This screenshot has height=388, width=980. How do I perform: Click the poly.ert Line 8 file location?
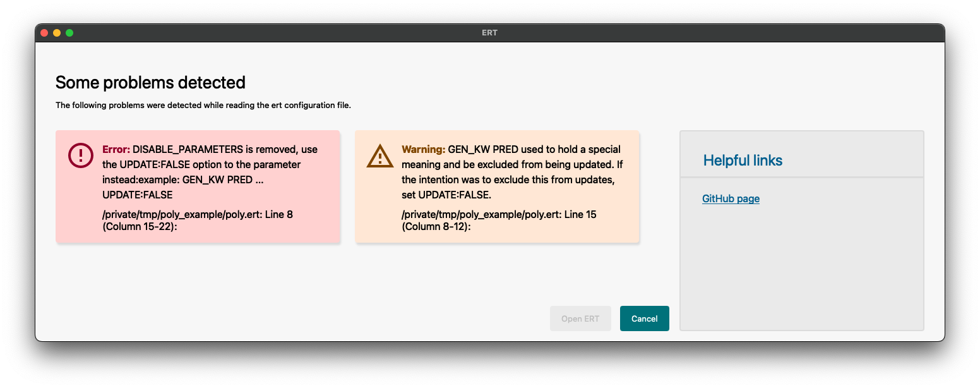click(x=198, y=221)
